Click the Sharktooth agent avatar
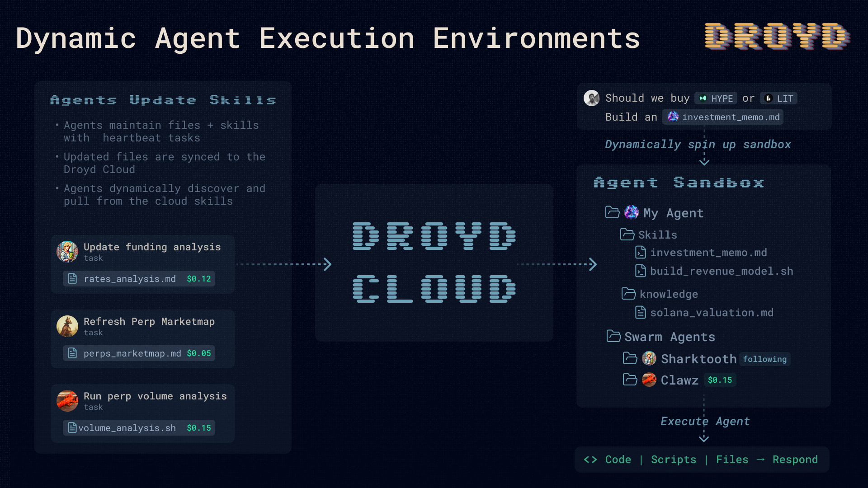Screen dimensions: 868x488 (x=650, y=358)
